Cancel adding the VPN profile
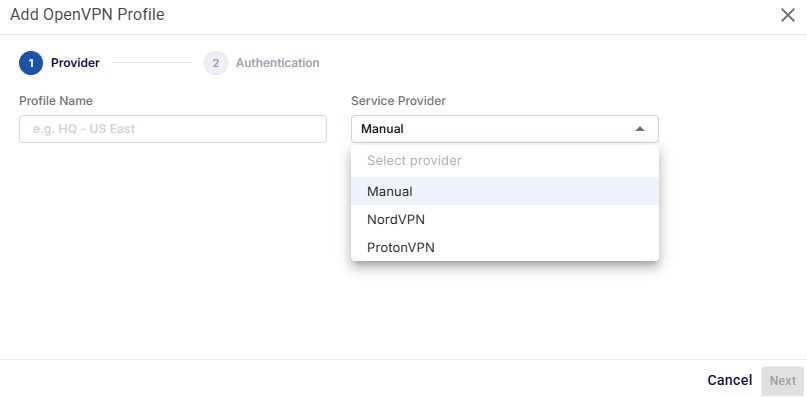 click(x=729, y=381)
